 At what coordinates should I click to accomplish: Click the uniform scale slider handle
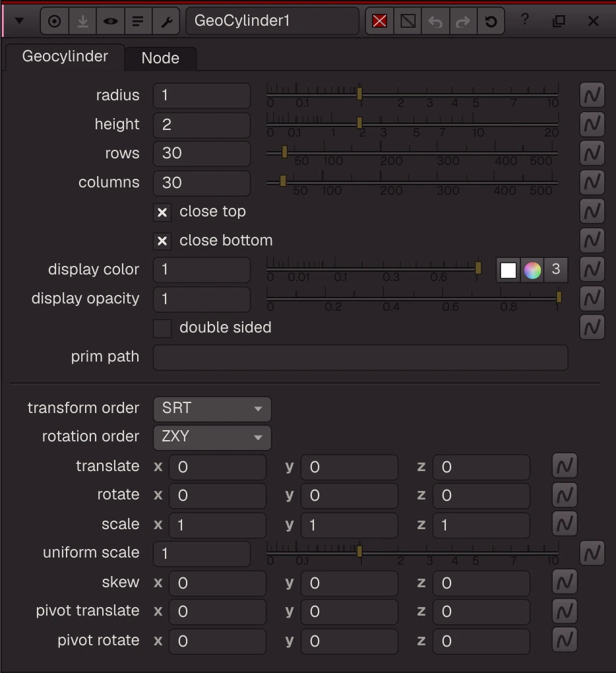pos(359,551)
